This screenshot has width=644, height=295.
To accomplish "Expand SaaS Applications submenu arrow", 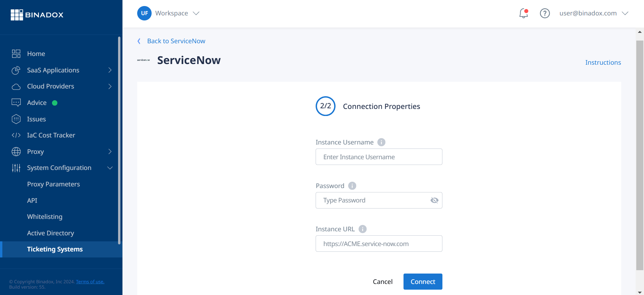I will coord(110,70).
